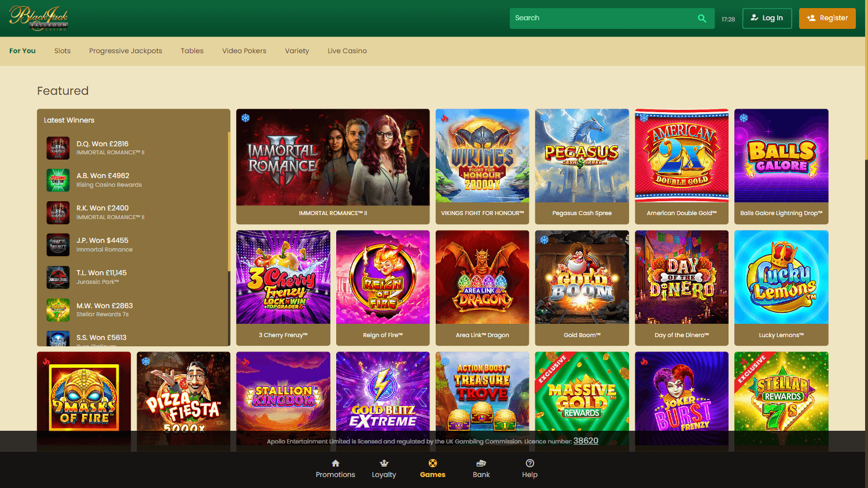Viewport: 868px width, 488px height.
Task: Open Balls Galore Lightning Drop tile
Action: coord(781,167)
